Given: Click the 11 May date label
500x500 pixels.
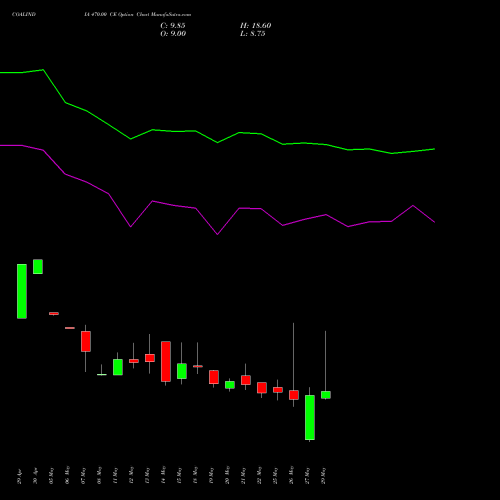Looking at the screenshot, I should [x=115, y=475].
